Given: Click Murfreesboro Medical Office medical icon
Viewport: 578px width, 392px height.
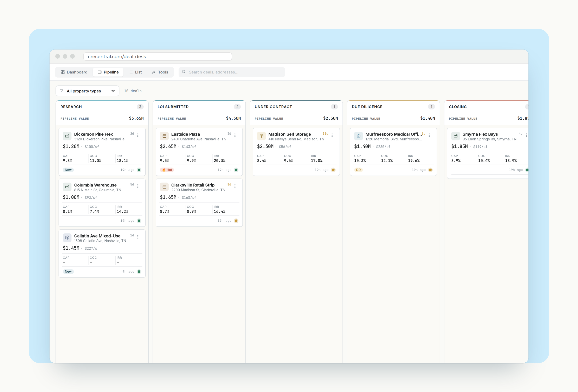Looking at the screenshot, I should pyautogui.click(x=358, y=136).
